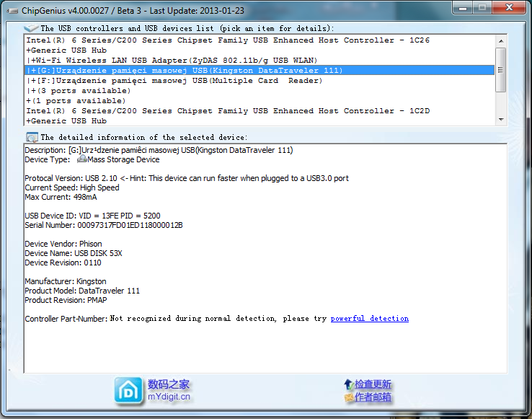The width and height of the screenshot is (532, 419).
Task: Click the Device Vendor: Phison line
Action: (63, 244)
